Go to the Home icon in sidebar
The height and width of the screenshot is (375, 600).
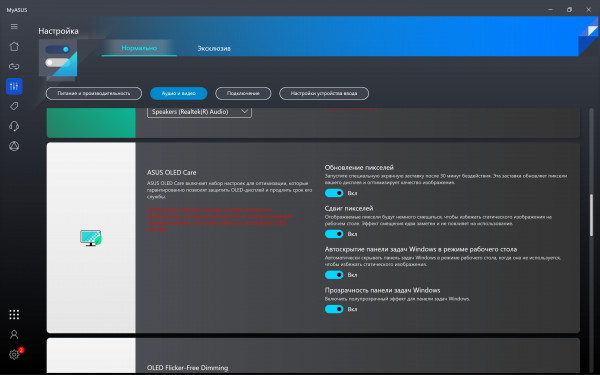point(14,46)
